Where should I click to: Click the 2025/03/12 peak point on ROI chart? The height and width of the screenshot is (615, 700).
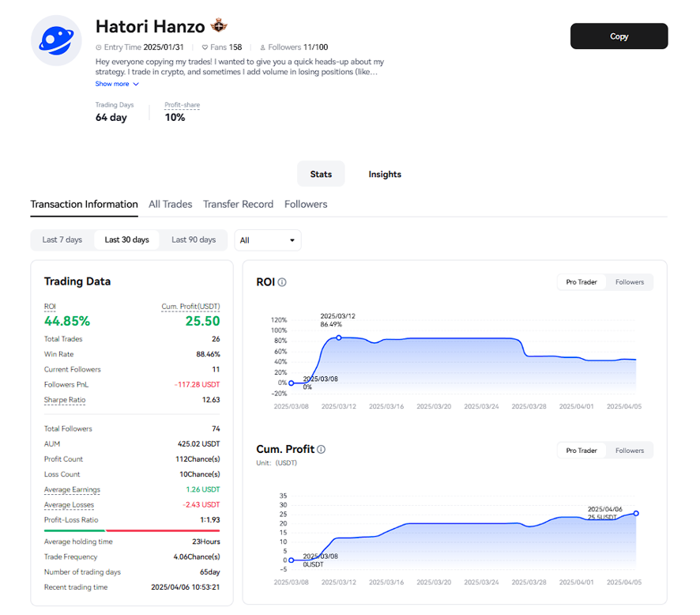(x=339, y=338)
